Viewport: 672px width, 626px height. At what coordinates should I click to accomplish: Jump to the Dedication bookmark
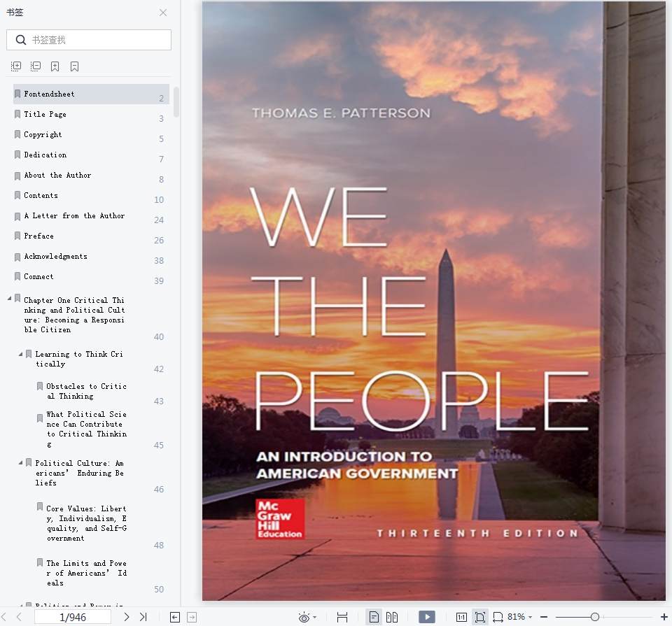point(45,155)
